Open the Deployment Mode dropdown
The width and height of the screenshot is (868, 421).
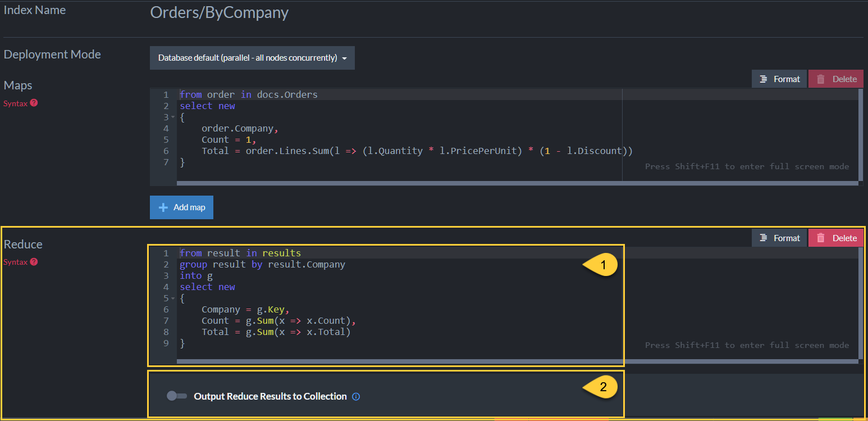pyautogui.click(x=252, y=58)
